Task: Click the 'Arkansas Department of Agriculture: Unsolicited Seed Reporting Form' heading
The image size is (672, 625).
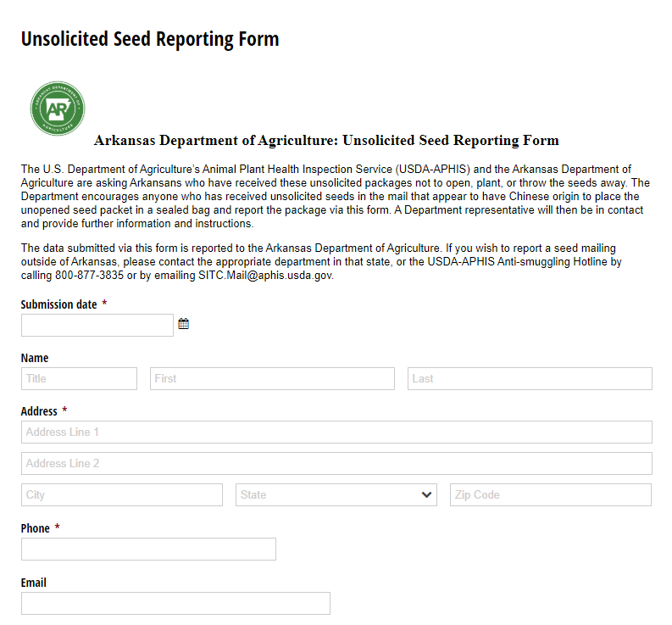Action: [326, 141]
